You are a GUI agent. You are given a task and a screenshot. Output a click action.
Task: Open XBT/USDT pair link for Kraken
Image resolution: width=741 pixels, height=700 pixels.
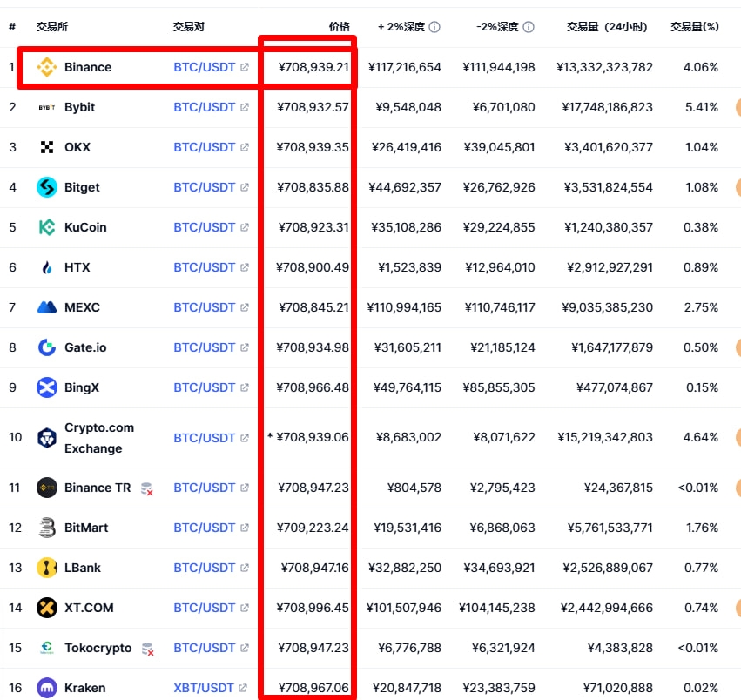[x=204, y=688]
